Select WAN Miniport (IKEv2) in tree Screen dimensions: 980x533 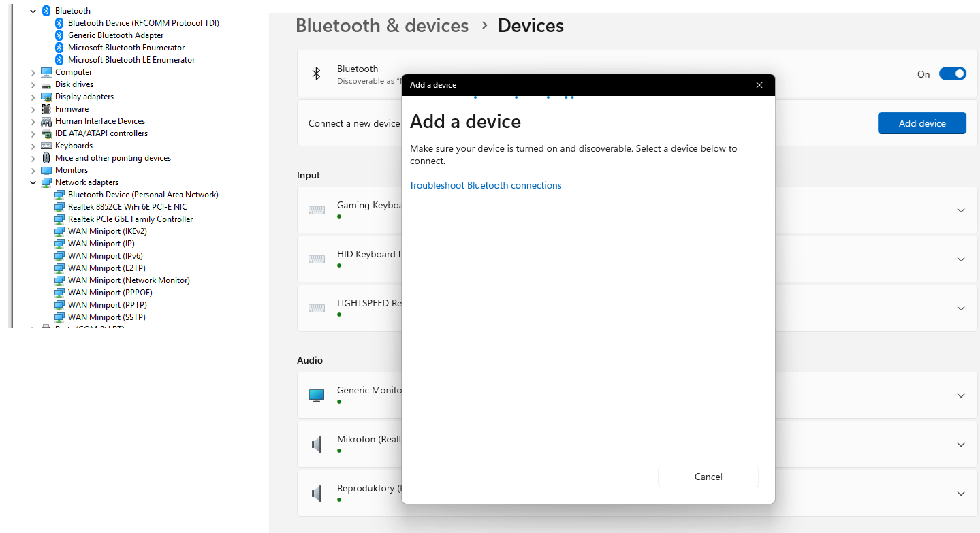[108, 231]
